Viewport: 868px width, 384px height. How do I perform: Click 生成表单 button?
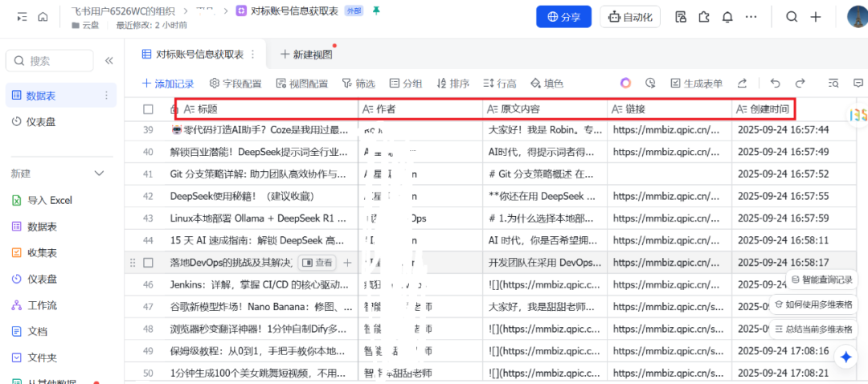click(x=697, y=84)
